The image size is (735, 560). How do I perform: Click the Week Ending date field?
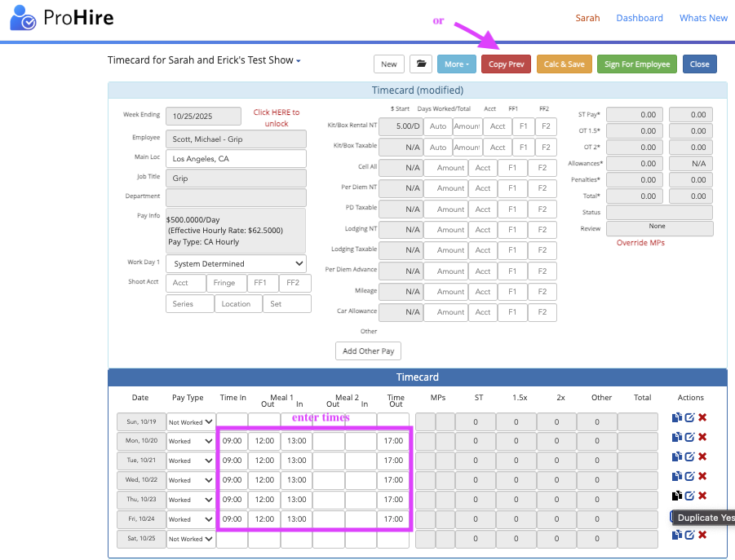(x=203, y=116)
